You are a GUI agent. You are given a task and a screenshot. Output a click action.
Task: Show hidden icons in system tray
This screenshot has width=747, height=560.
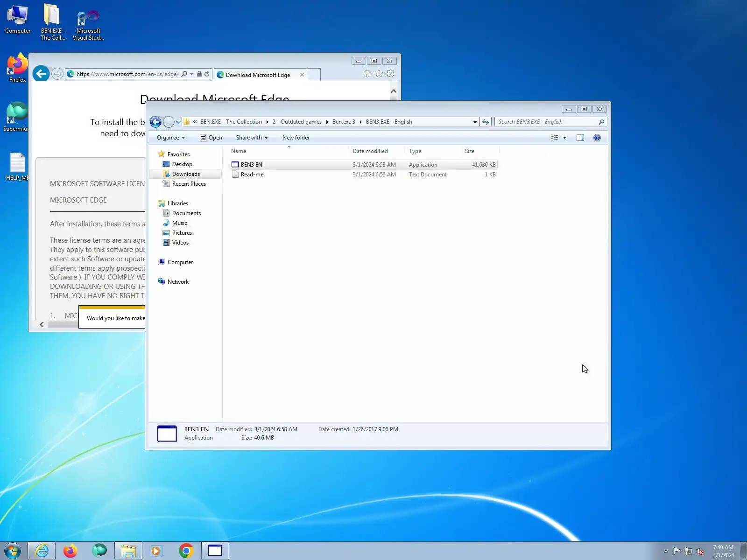pos(666,551)
